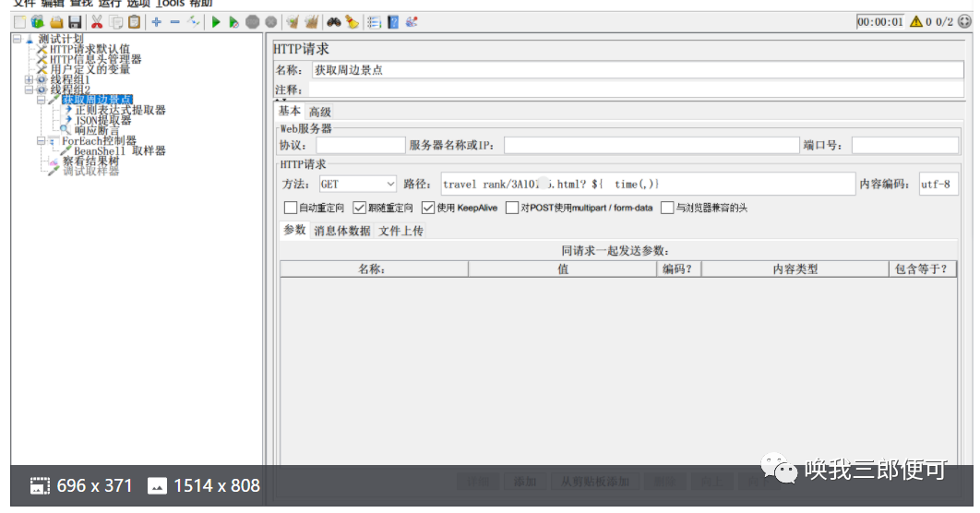The width and height of the screenshot is (980, 513).
Task: Enable 对POST使用multipart / form-data checkbox
Action: click(x=512, y=208)
